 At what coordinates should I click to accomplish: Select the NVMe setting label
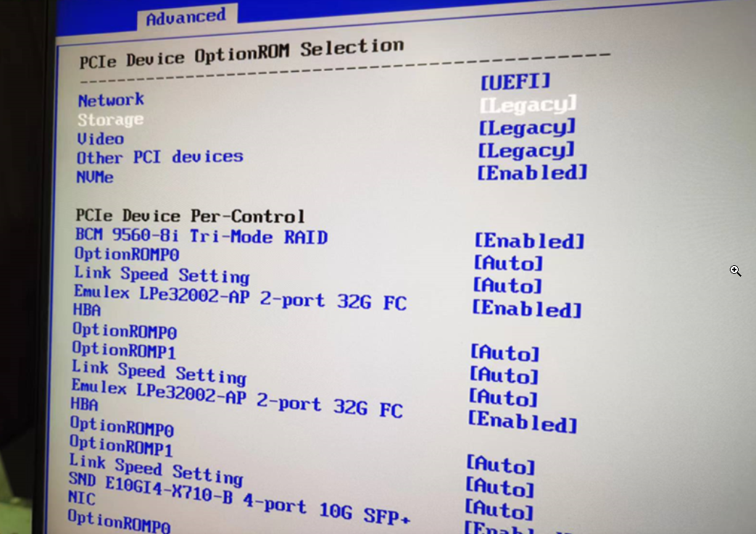tap(95, 177)
